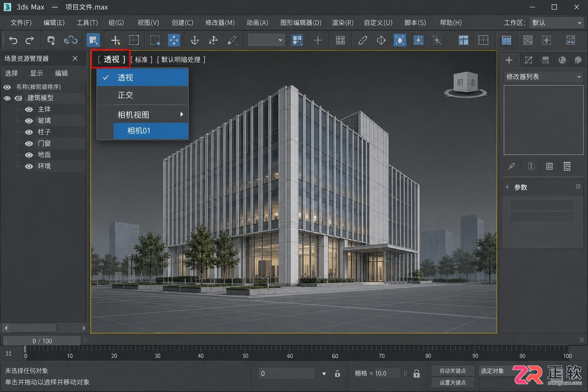Image resolution: width=588 pixels, height=392 pixels.
Task: Click the configure modifier sets icon
Action: point(567,166)
